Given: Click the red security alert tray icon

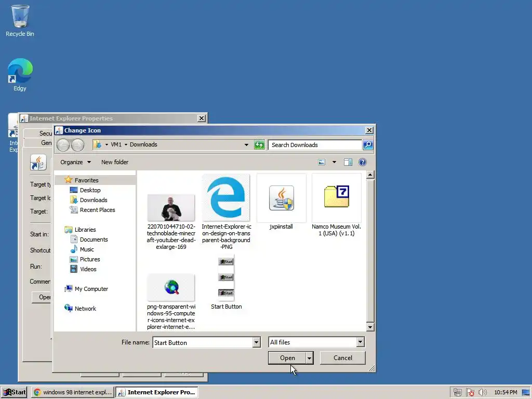Looking at the screenshot, I should click(470, 393).
